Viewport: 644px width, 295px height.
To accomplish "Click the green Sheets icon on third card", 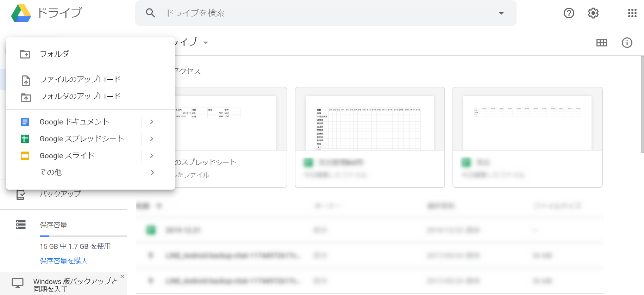I will click(x=466, y=162).
